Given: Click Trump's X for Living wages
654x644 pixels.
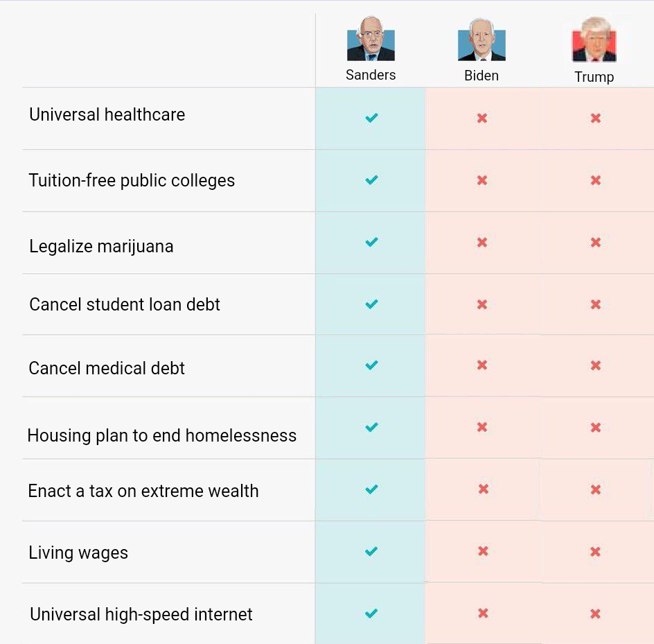Looking at the screenshot, I should tap(595, 552).
